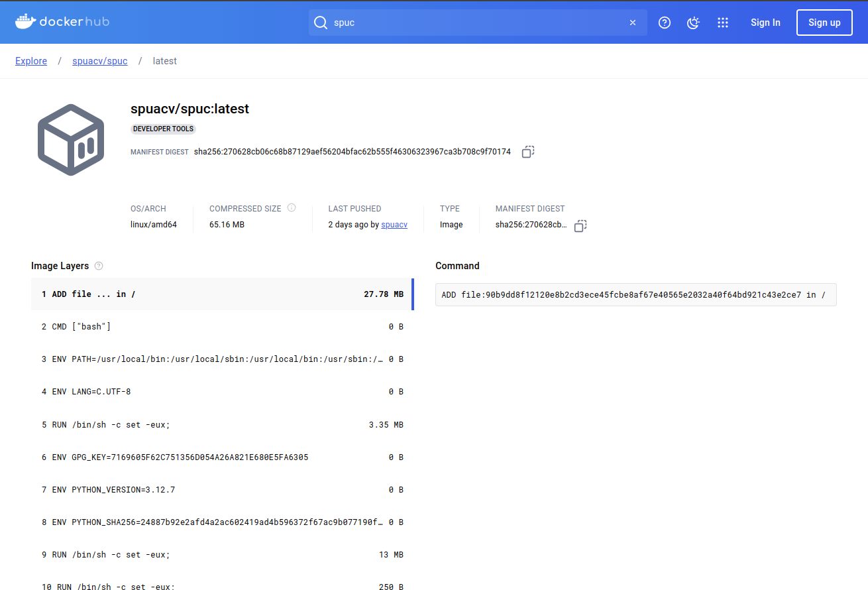Select layer 4 ENV LANG=C.UTF-8

[x=223, y=392]
